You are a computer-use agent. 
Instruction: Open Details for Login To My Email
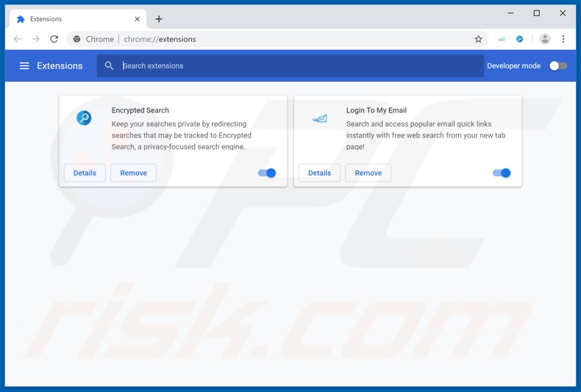click(x=319, y=173)
